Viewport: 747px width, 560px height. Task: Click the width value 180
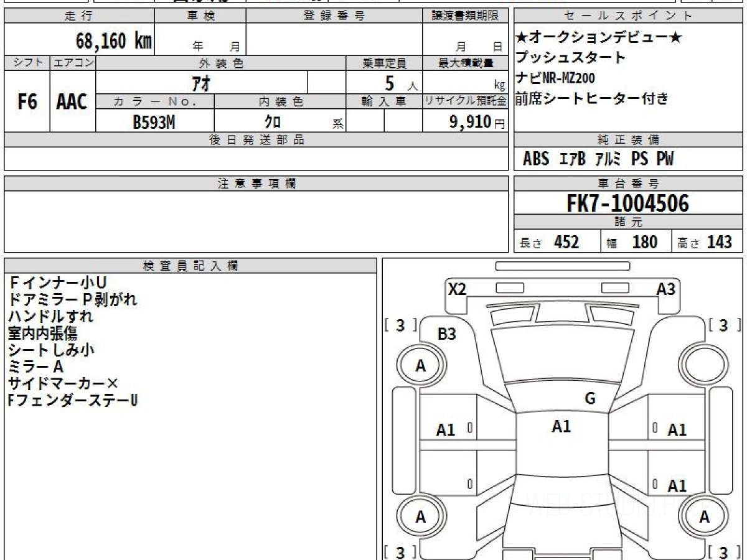click(x=645, y=242)
